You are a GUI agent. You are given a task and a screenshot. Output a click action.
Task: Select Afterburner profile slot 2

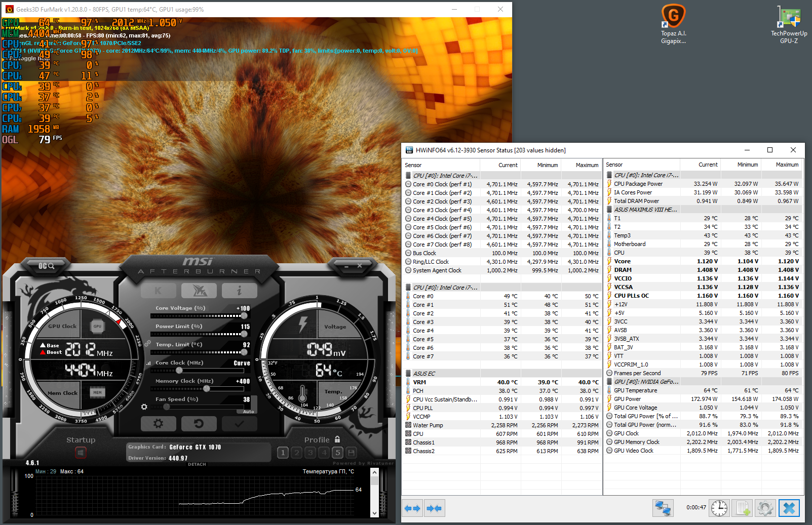pyautogui.click(x=297, y=453)
